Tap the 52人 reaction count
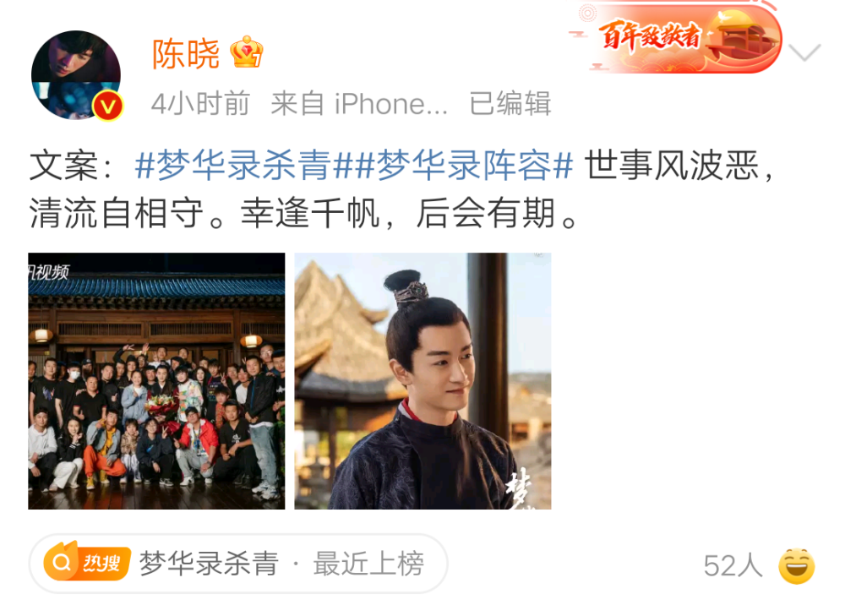Image resolution: width=845 pixels, height=616 pixels. tap(733, 566)
